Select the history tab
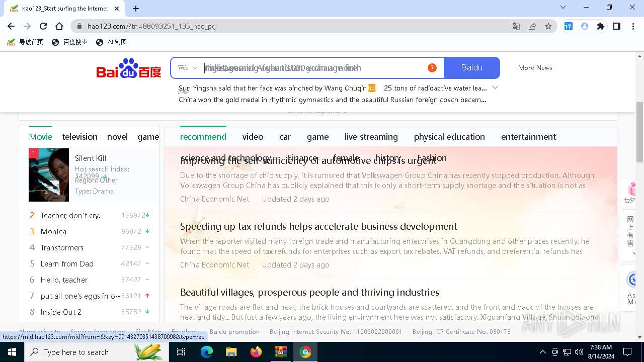 [x=388, y=158]
